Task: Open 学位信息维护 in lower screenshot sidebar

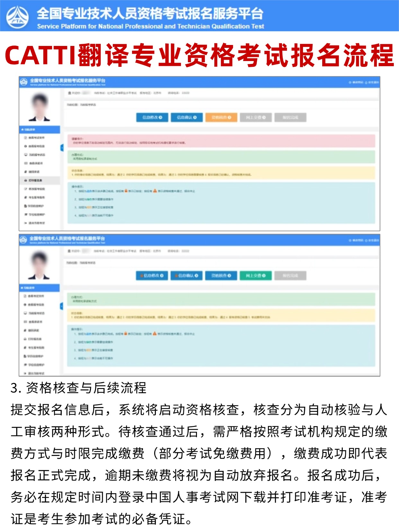Action: [x=35, y=365]
